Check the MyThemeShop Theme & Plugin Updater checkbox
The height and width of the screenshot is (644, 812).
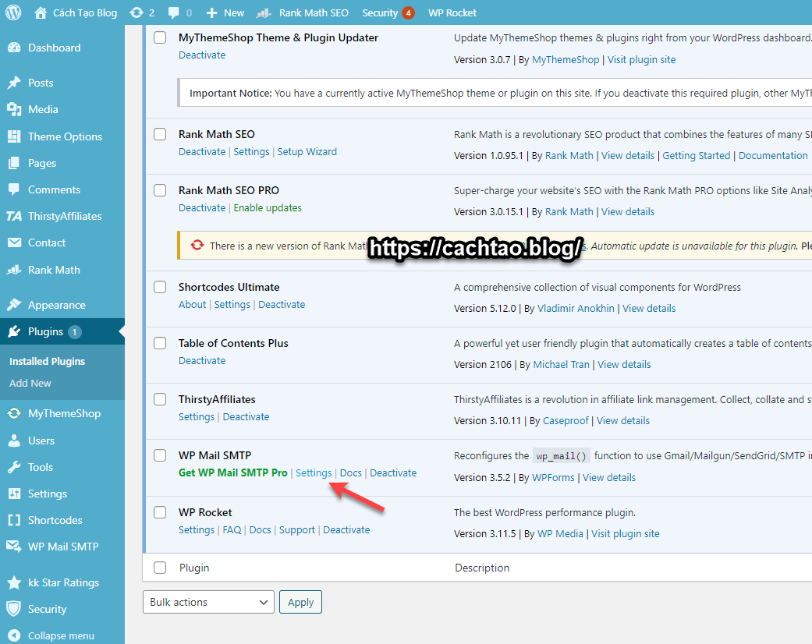160,37
